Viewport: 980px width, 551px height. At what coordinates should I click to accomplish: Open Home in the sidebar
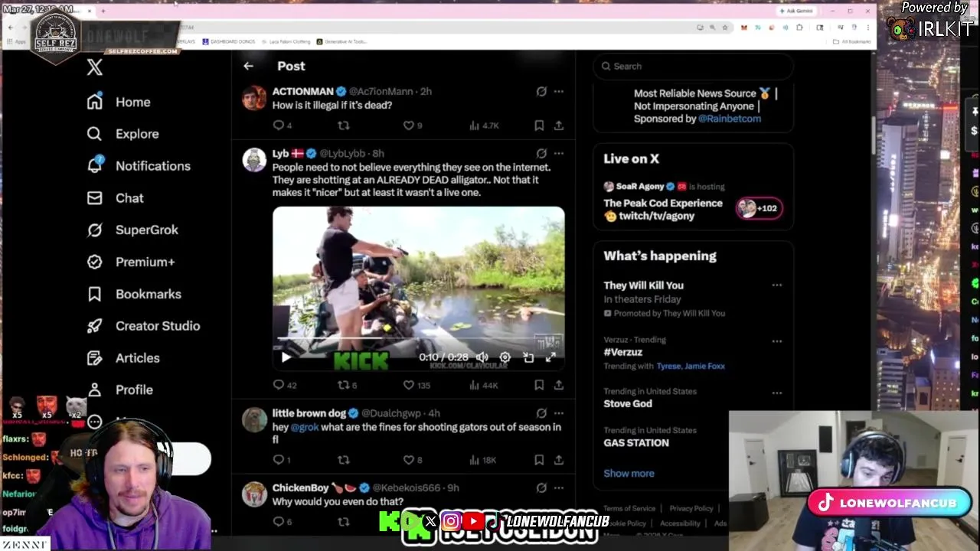pos(119,102)
